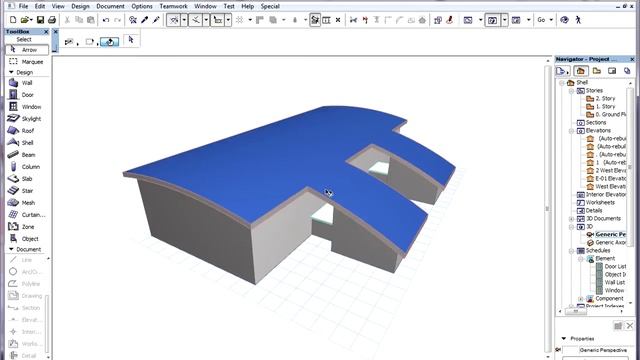Toggle the guide lines button

(174, 20)
